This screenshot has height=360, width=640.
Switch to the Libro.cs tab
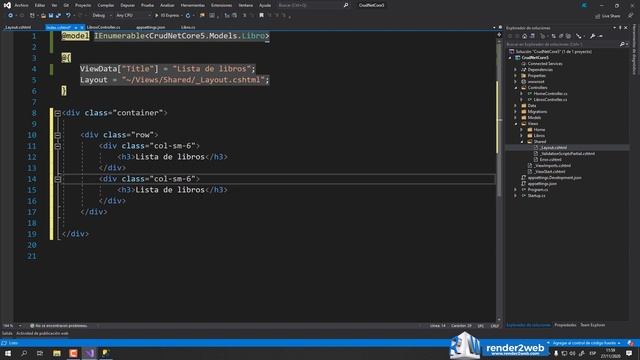tap(188, 27)
